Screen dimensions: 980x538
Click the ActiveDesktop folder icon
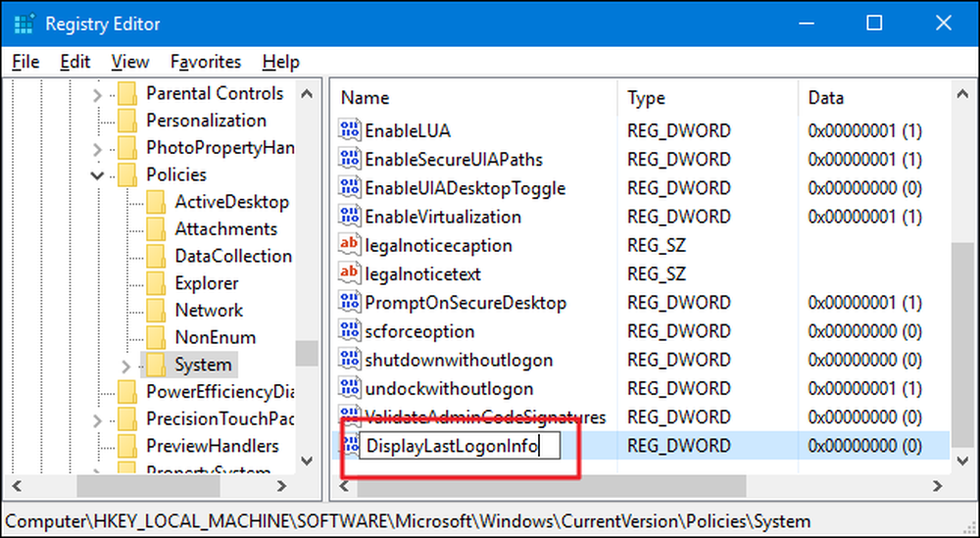click(x=156, y=202)
